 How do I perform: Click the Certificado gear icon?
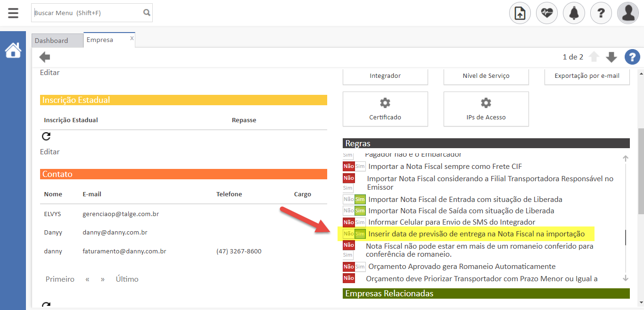coord(385,103)
